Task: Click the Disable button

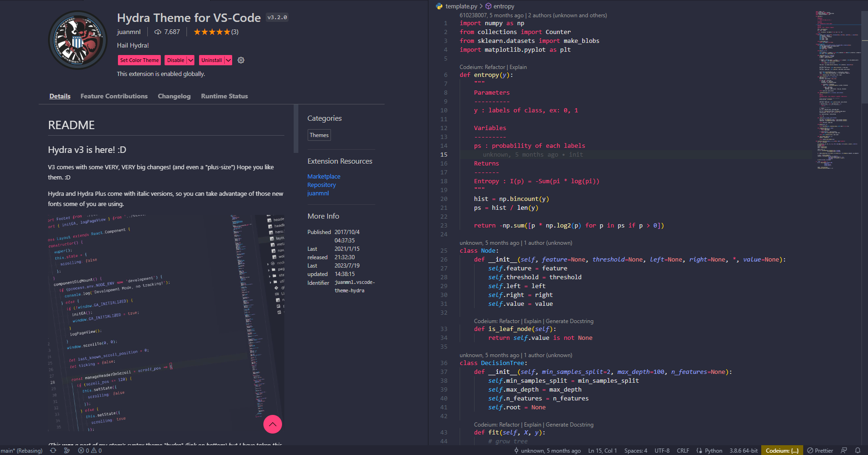Action: coord(176,60)
